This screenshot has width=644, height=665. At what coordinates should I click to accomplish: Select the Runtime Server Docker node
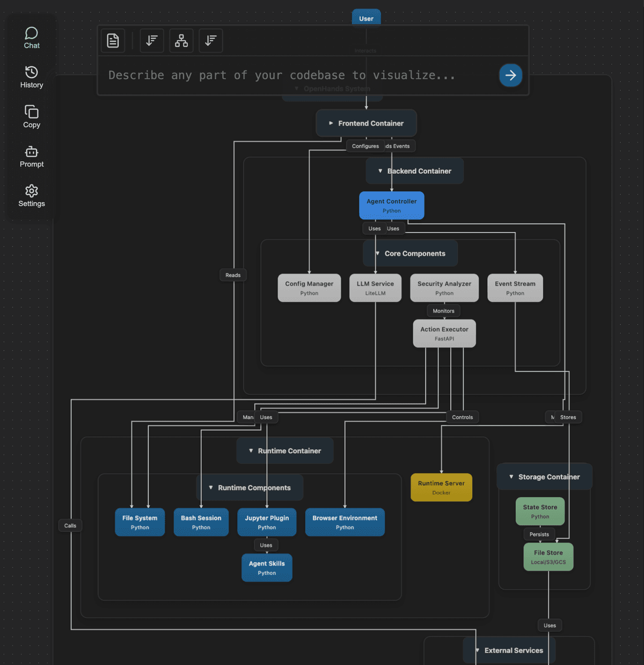point(441,487)
